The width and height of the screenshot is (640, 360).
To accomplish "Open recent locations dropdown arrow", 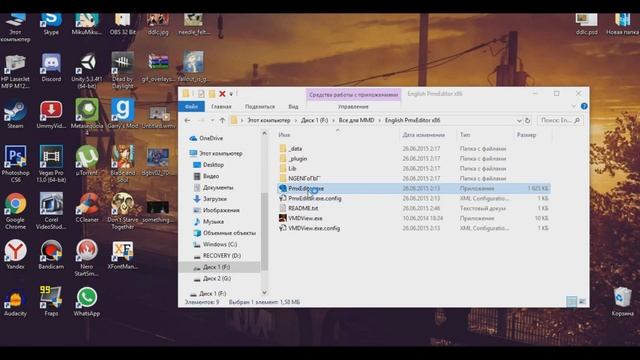I will coord(212,120).
